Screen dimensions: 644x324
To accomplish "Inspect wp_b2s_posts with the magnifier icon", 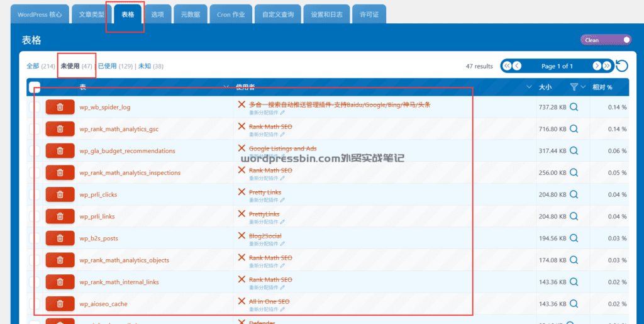I will pyautogui.click(x=574, y=238).
